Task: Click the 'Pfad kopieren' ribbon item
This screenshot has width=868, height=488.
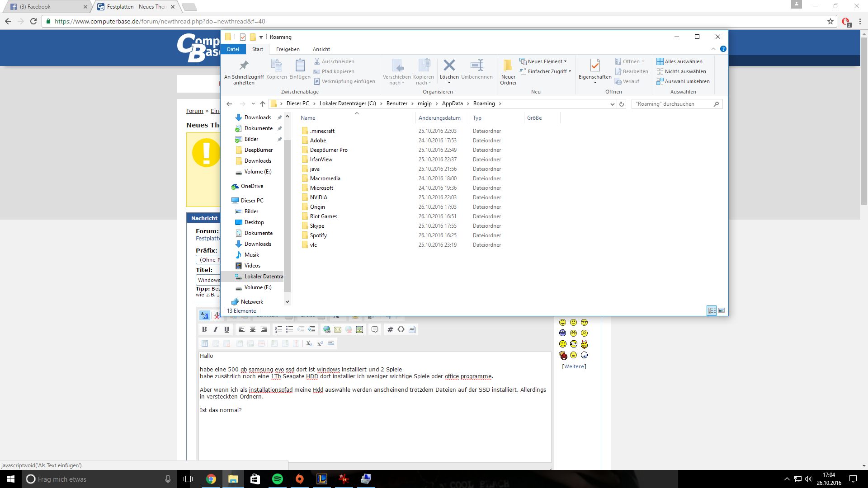Action: [x=334, y=71]
